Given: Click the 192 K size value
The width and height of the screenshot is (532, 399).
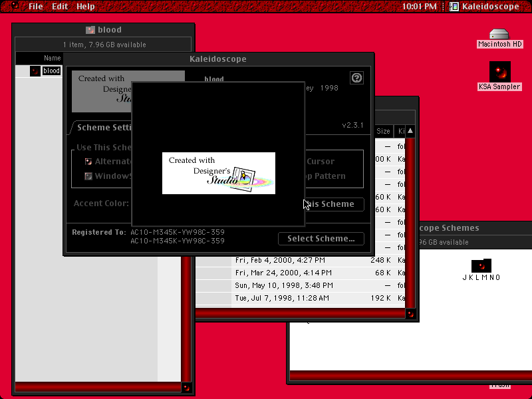Looking at the screenshot, I should 380,298.
